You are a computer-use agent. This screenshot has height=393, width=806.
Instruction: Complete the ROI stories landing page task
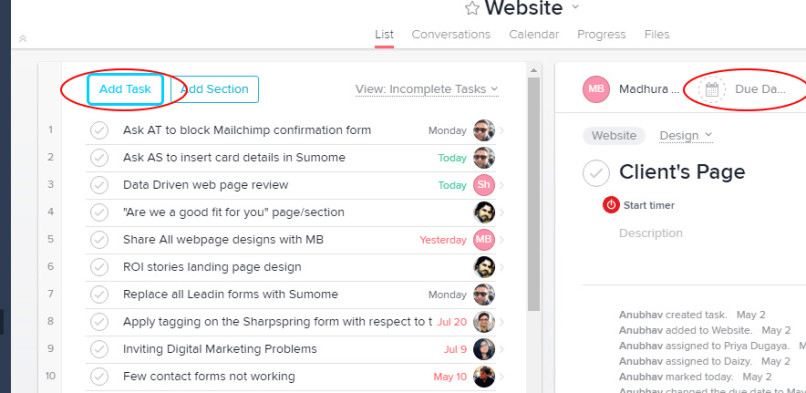[x=99, y=267]
